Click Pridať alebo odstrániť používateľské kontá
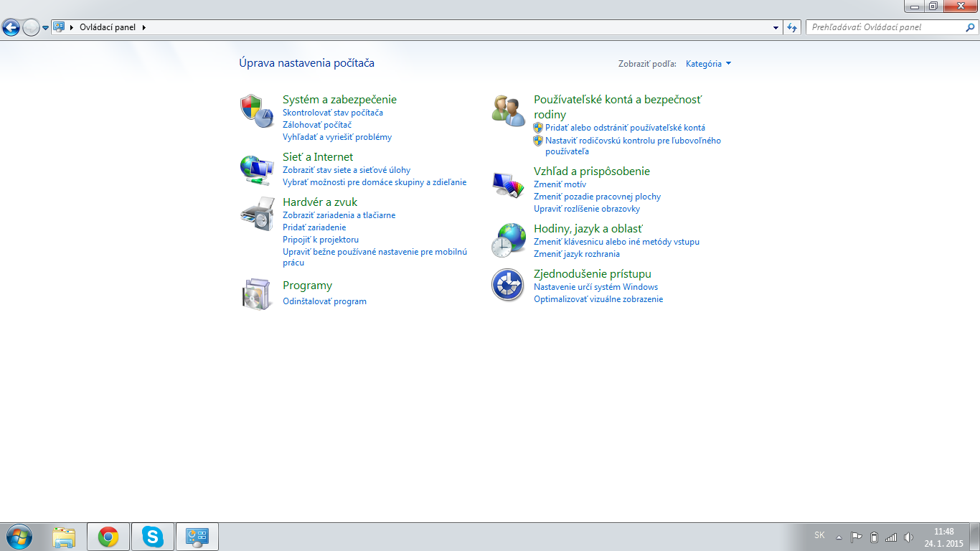 point(625,128)
